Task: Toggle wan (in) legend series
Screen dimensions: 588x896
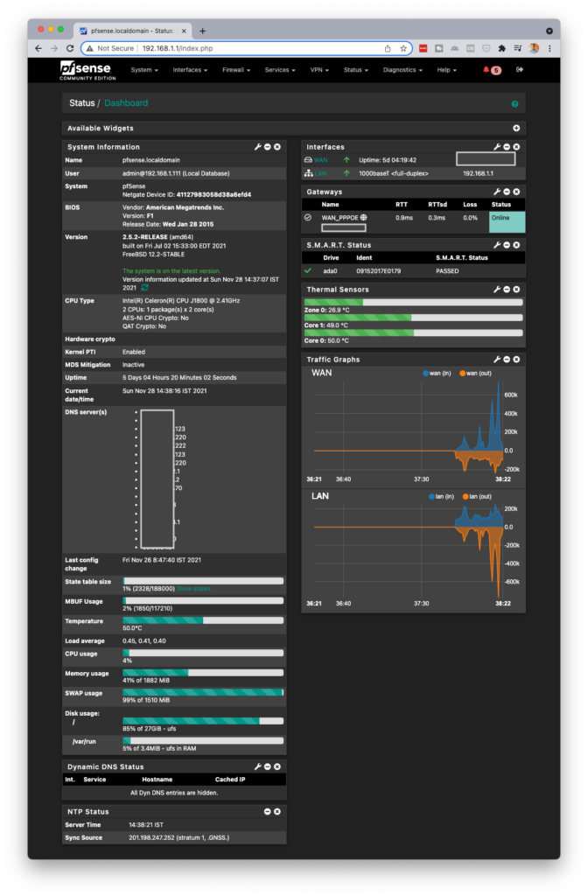Action: pos(437,374)
